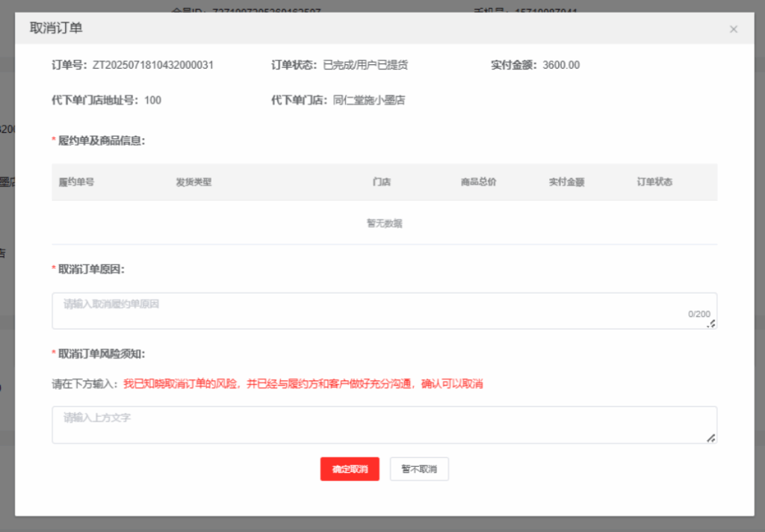This screenshot has height=532, width=765.
Task: Click the 订单状态 table column header
Action: [654, 182]
